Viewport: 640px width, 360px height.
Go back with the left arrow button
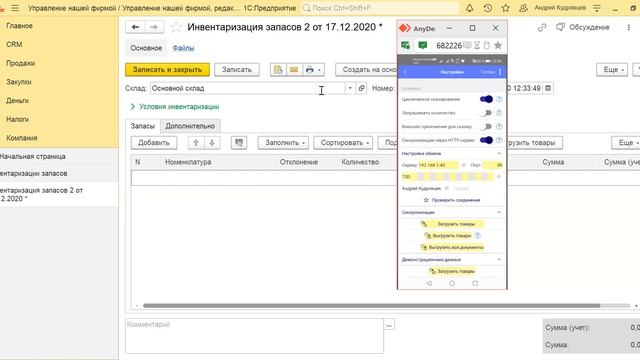click(135, 27)
